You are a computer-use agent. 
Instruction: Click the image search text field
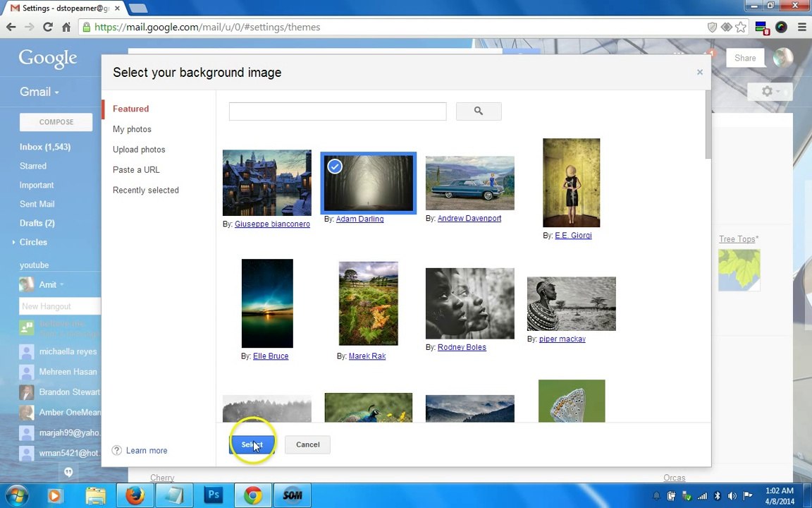338,111
